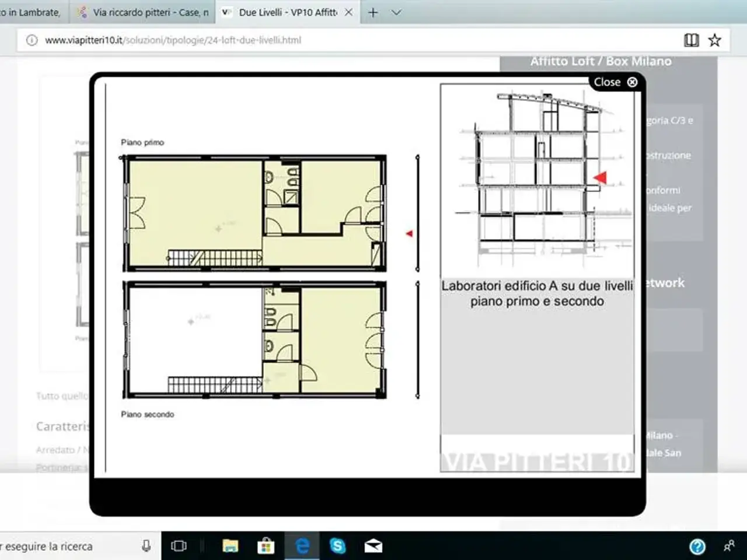The height and width of the screenshot is (560, 747).
Task: Click the 'Piano primo' label
Action: coord(142,142)
